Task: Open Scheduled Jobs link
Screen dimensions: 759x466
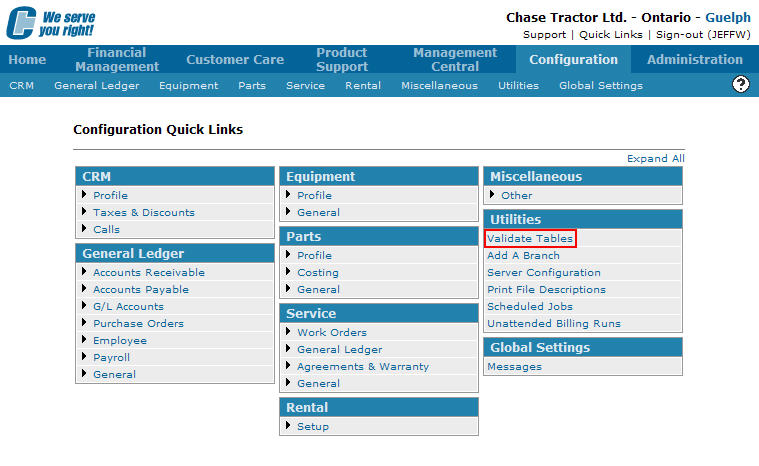Action: (x=530, y=306)
